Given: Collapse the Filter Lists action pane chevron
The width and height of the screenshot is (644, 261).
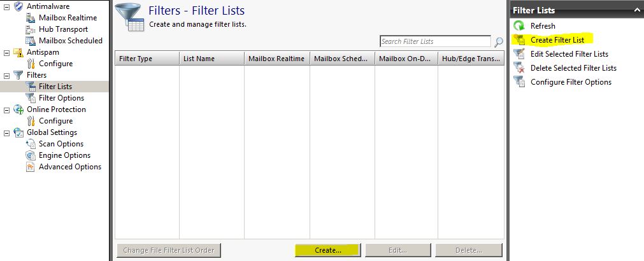Looking at the screenshot, I should (x=636, y=10).
